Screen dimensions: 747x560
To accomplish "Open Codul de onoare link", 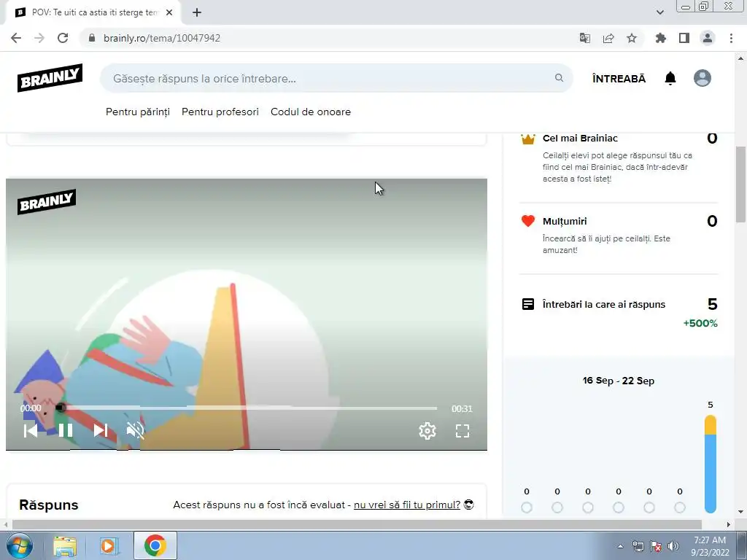I will (311, 112).
